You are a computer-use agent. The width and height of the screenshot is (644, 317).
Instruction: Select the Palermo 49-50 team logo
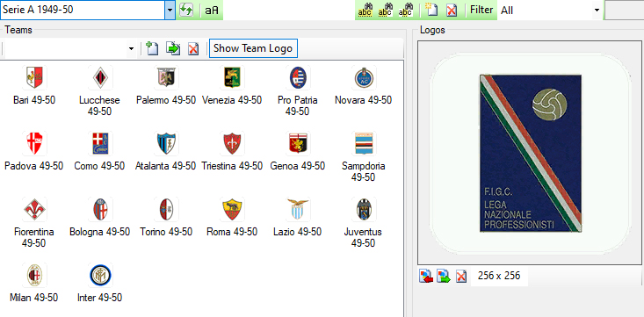(x=166, y=77)
